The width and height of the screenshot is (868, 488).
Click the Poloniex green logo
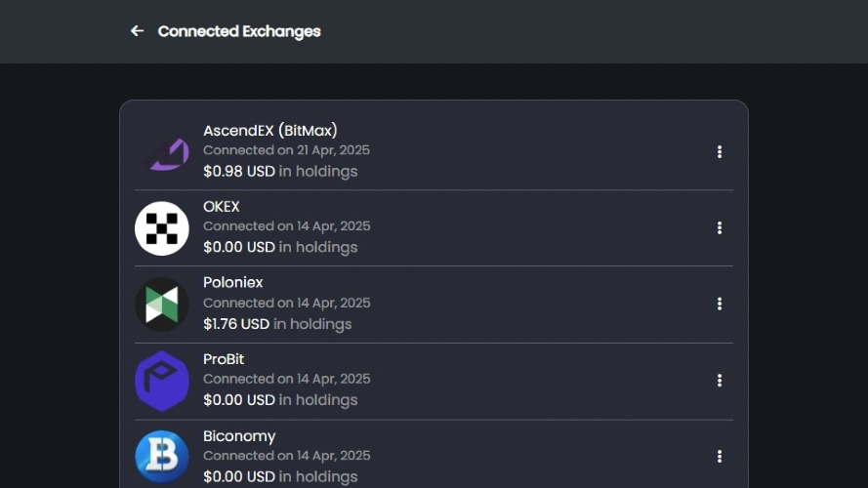click(162, 305)
